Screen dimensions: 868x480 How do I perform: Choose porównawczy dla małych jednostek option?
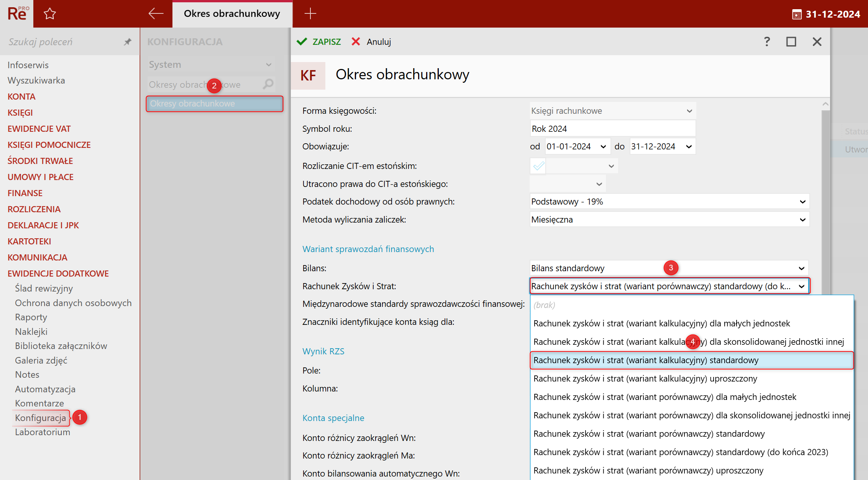coord(692,397)
